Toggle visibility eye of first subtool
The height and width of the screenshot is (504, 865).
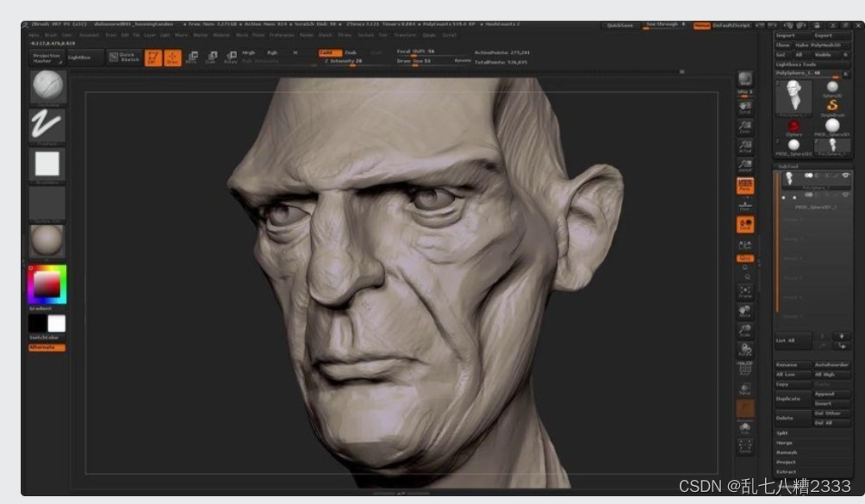[845, 176]
